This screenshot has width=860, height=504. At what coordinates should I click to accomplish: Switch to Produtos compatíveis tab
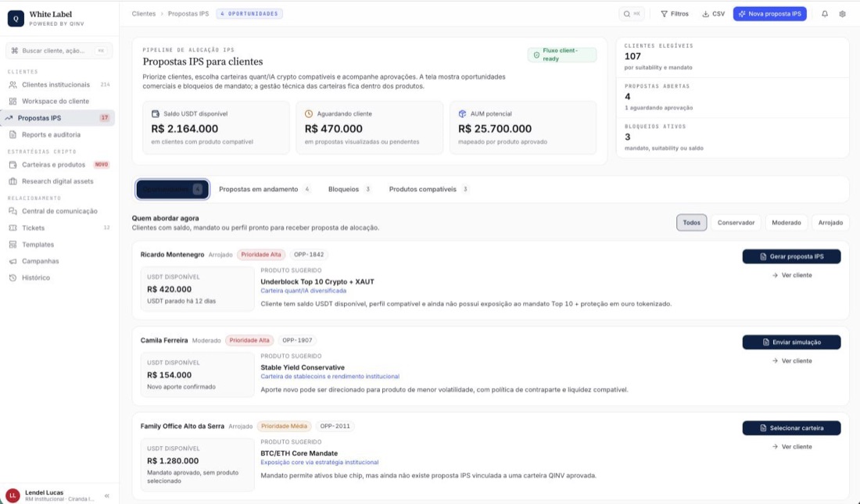(x=428, y=189)
